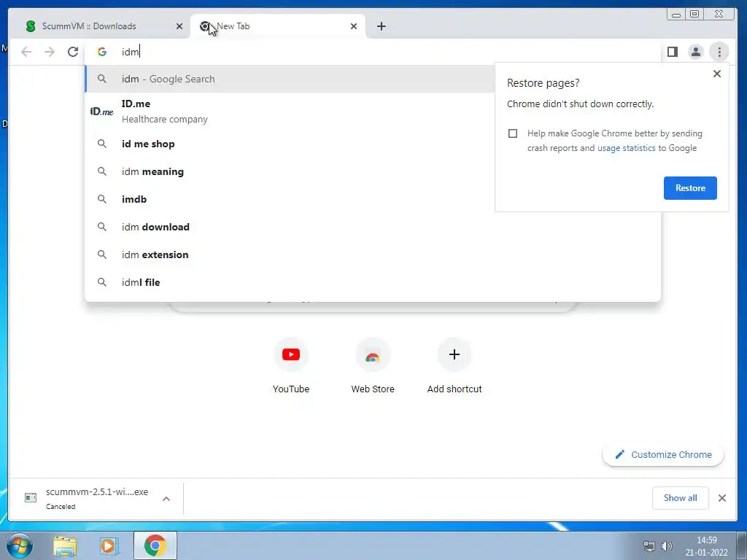747x560 pixels.
Task: Open the profile avatar icon
Action: [x=695, y=52]
